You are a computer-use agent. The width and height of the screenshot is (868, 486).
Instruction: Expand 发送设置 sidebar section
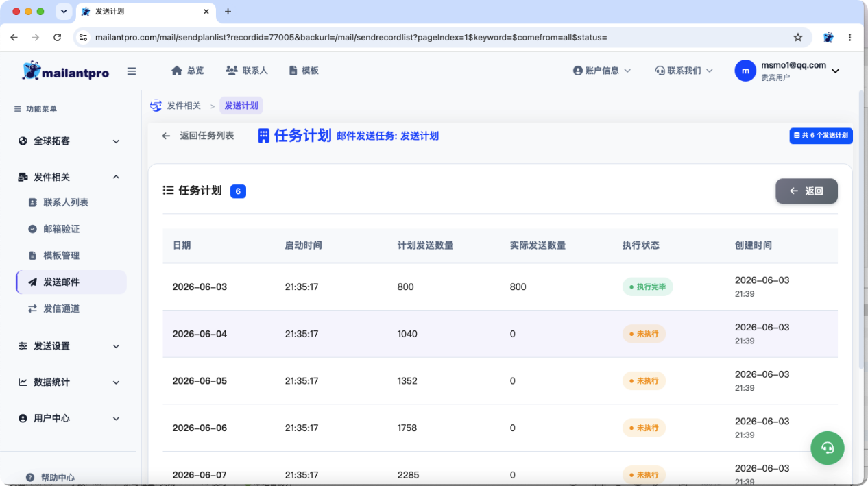pyautogui.click(x=69, y=346)
